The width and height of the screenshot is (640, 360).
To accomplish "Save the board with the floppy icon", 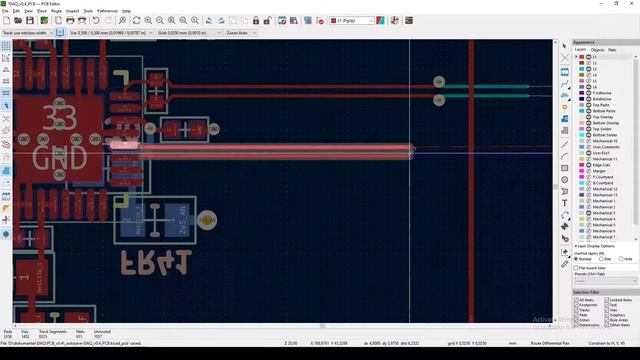I will (x=30, y=20).
